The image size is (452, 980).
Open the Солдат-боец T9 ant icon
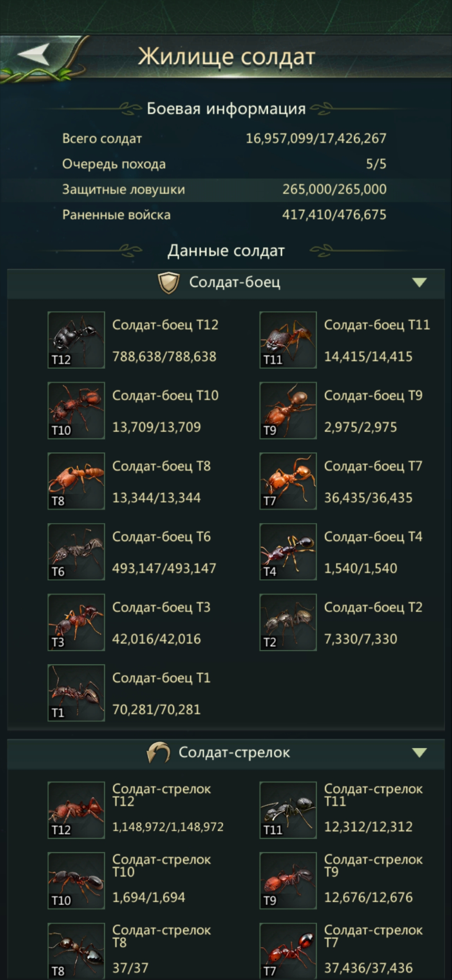click(288, 410)
